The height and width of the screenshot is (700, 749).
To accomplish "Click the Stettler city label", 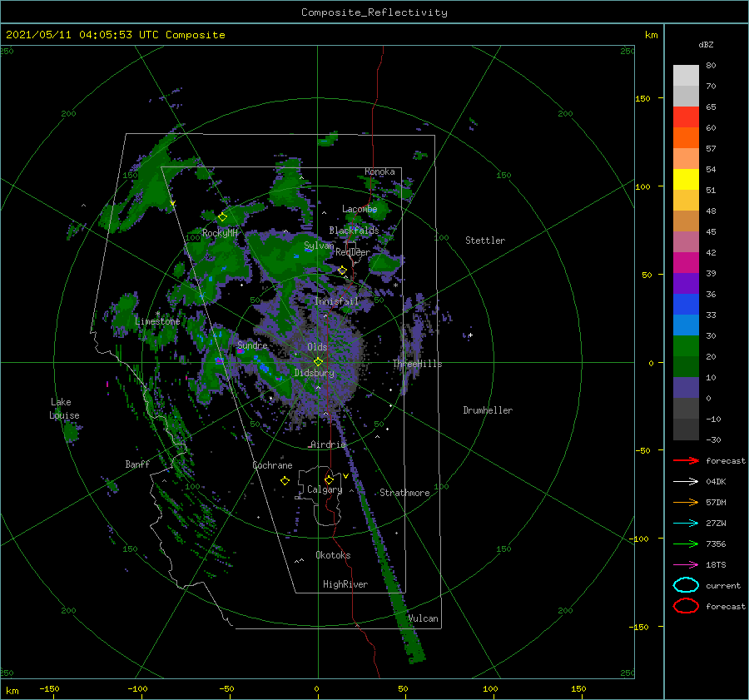I will coord(485,241).
